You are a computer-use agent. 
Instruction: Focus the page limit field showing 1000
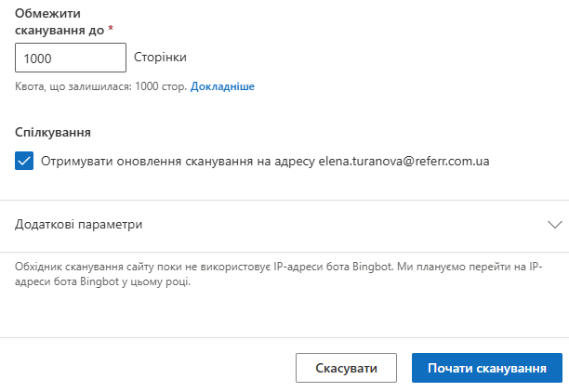(71, 58)
